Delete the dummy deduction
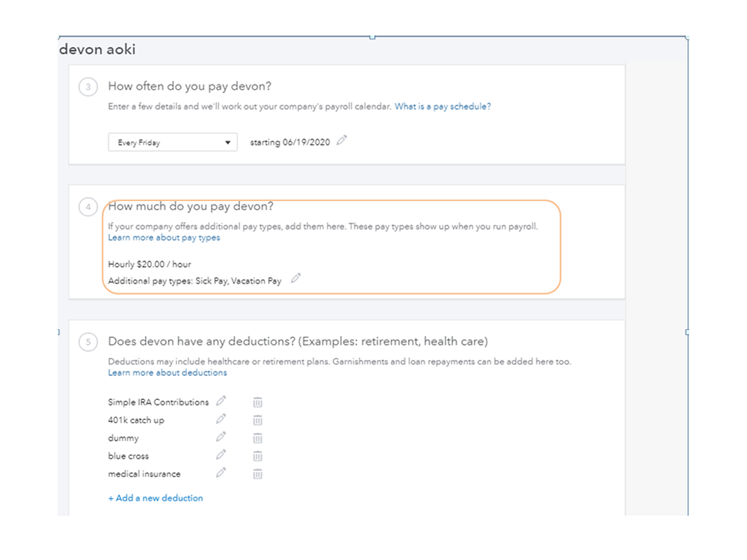 257,438
